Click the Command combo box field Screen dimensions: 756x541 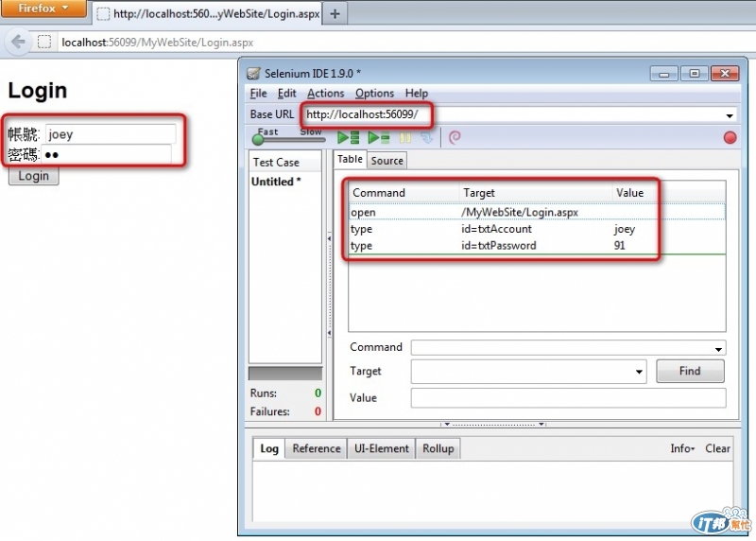coord(569,348)
